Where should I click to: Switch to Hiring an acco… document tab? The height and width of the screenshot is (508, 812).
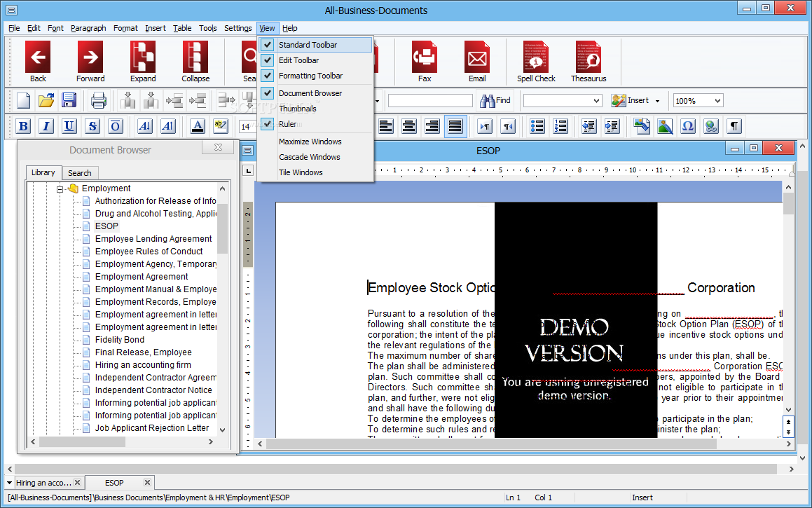click(x=43, y=483)
